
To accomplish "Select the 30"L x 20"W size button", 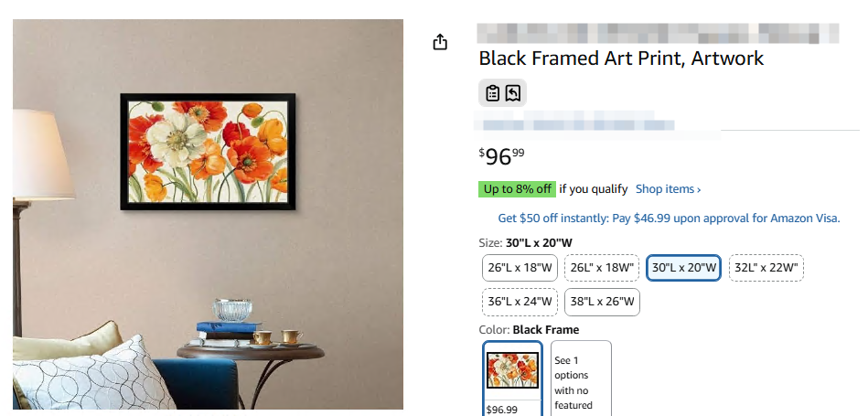I will pyautogui.click(x=683, y=268).
